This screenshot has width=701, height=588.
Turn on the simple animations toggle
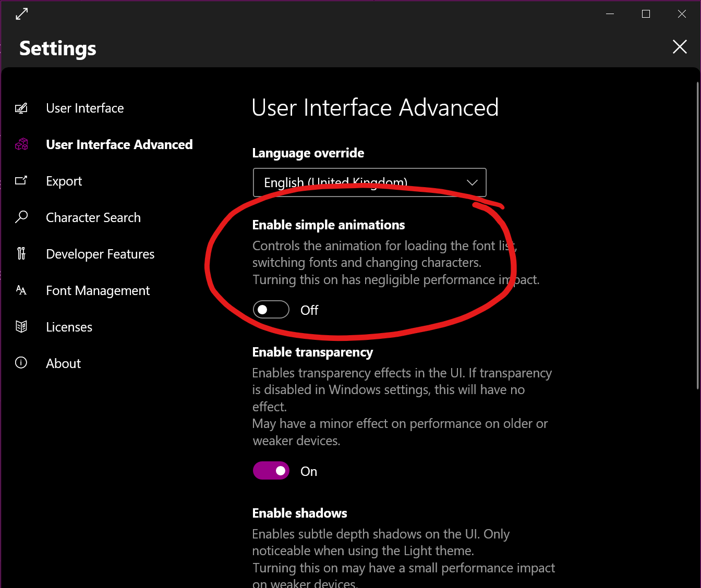tap(271, 310)
